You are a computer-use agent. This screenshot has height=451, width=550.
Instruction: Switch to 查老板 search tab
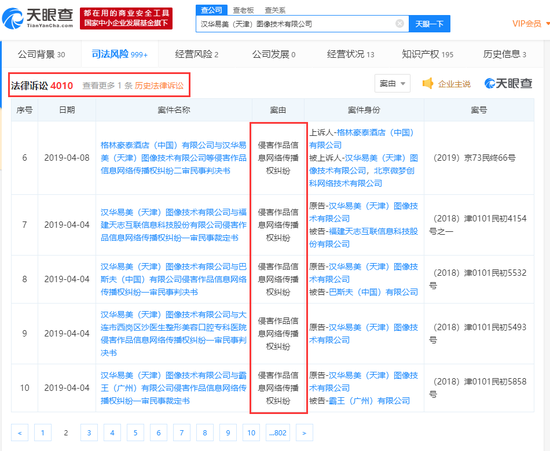[x=243, y=10]
